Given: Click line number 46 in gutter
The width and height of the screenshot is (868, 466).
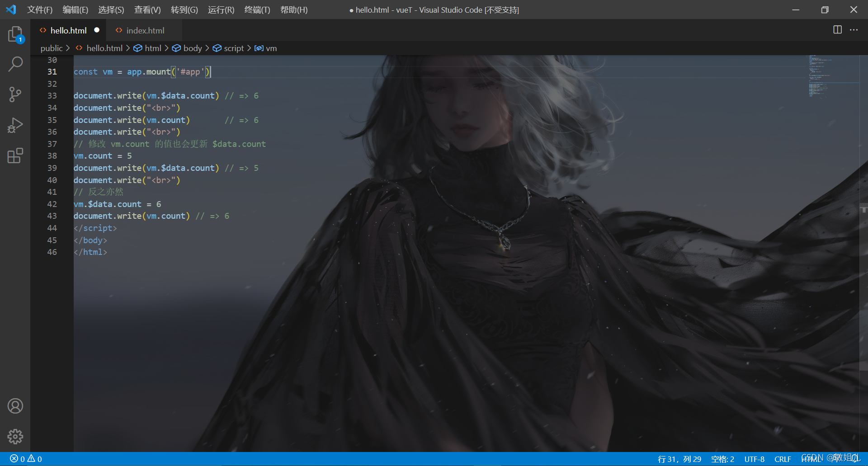Looking at the screenshot, I should click(52, 252).
